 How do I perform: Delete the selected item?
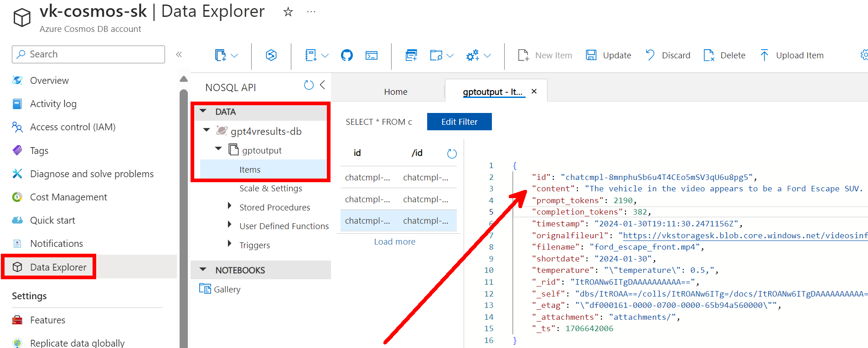pyautogui.click(x=724, y=56)
